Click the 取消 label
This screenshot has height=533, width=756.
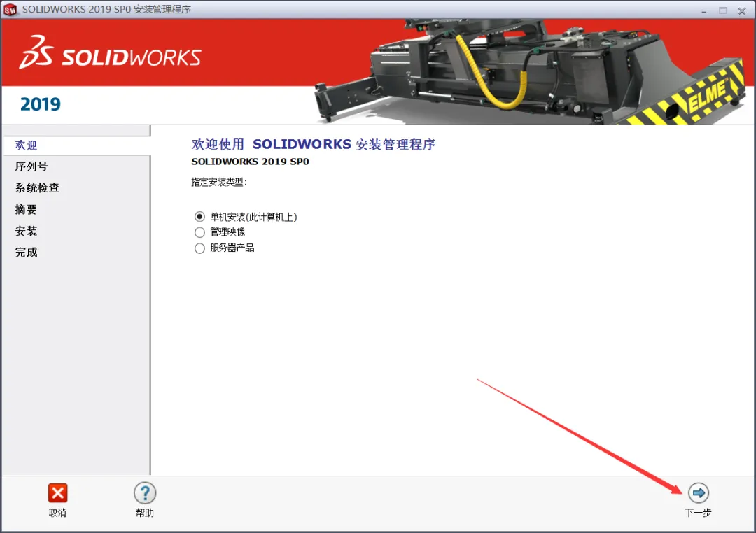coord(57,513)
